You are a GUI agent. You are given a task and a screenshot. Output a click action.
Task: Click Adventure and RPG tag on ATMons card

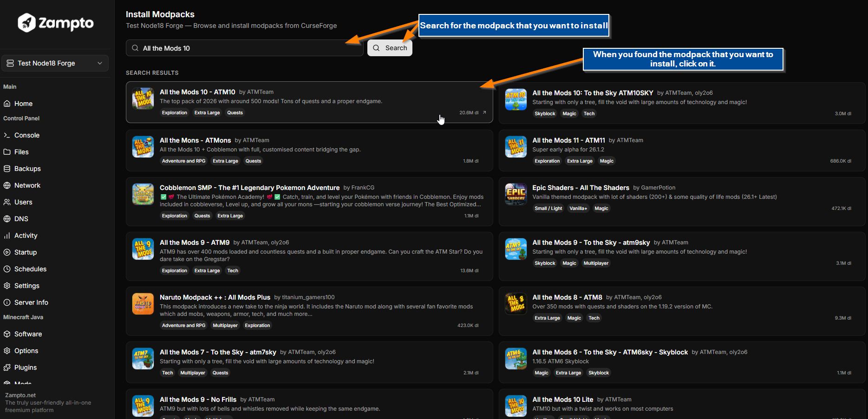183,161
